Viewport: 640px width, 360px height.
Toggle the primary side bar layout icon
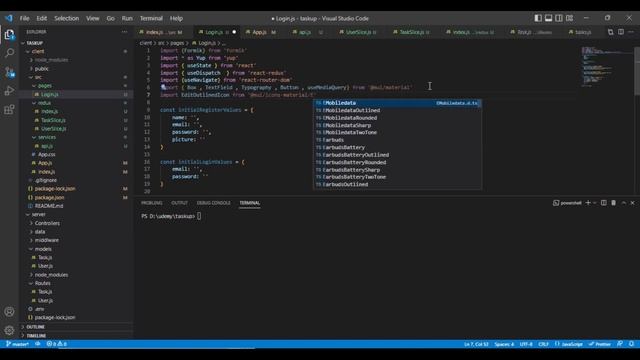coord(538,18)
